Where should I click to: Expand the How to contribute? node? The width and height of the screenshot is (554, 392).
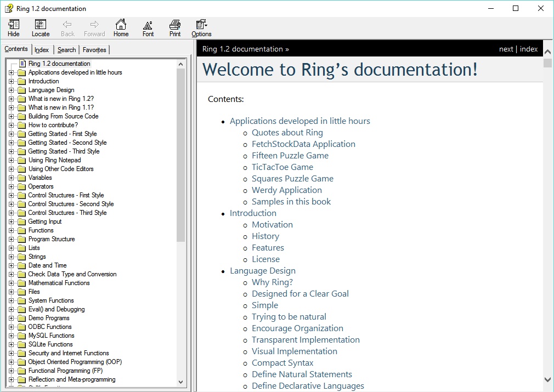click(x=12, y=125)
